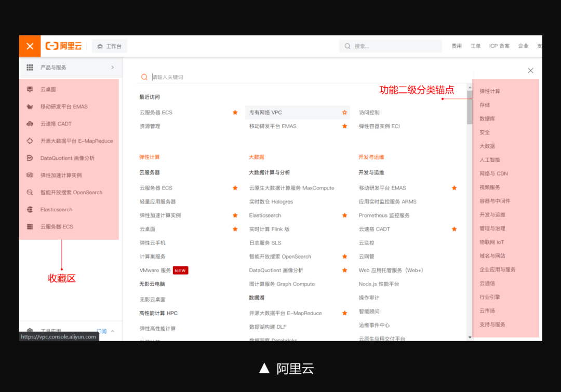
Task: Open 专有网络 VPC in 最近访问
Action: (x=265, y=112)
